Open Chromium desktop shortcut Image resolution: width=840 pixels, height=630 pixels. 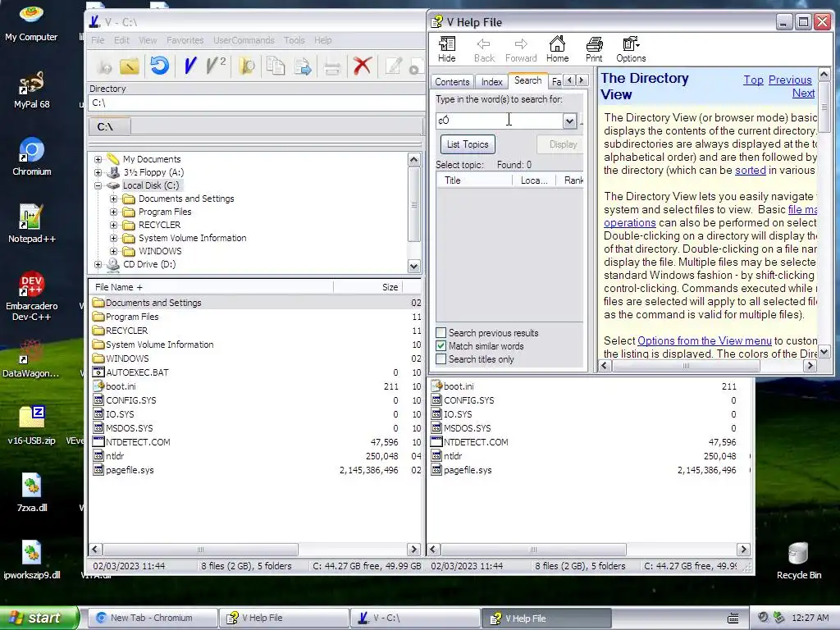pyautogui.click(x=32, y=157)
